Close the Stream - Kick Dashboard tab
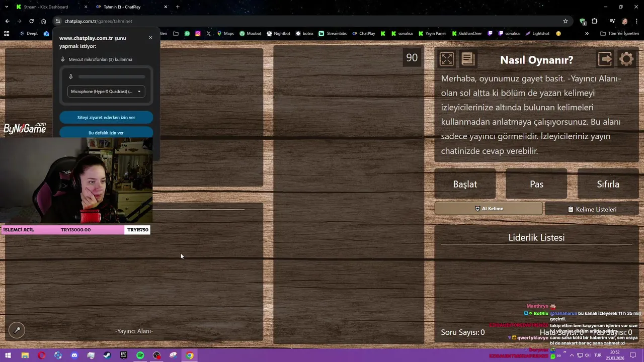 coord(86,7)
